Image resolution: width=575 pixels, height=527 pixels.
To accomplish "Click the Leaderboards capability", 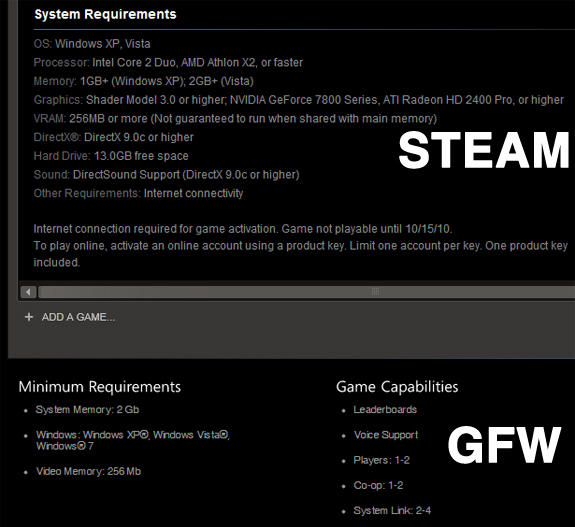I will point(385,410).
